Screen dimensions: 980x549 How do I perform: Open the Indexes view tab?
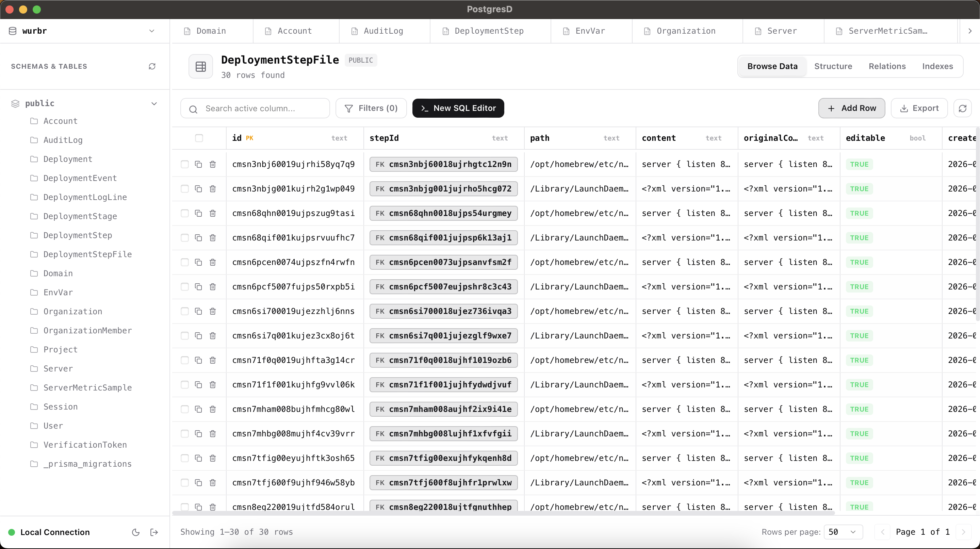[937, 66]
